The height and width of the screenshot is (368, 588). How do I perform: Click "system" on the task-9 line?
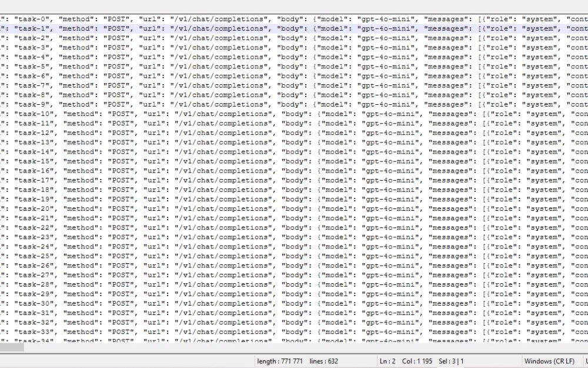(x=540, y=104)
